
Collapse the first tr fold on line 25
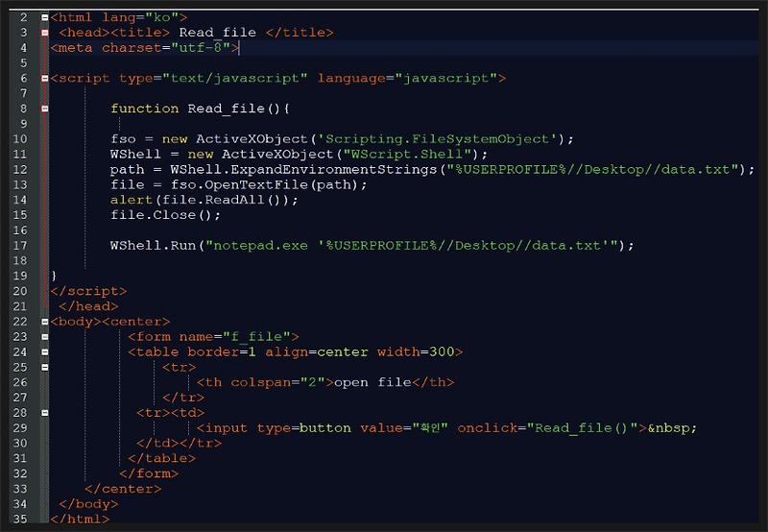tap(44, 368)
